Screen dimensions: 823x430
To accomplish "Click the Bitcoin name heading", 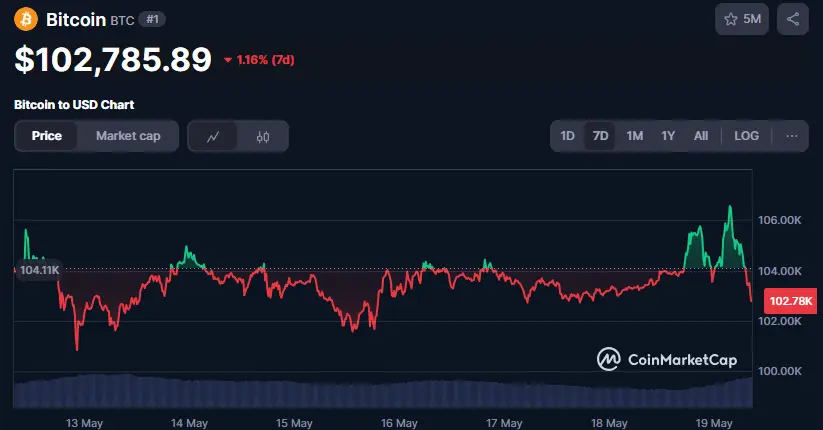I will click(x=76, y=19).
